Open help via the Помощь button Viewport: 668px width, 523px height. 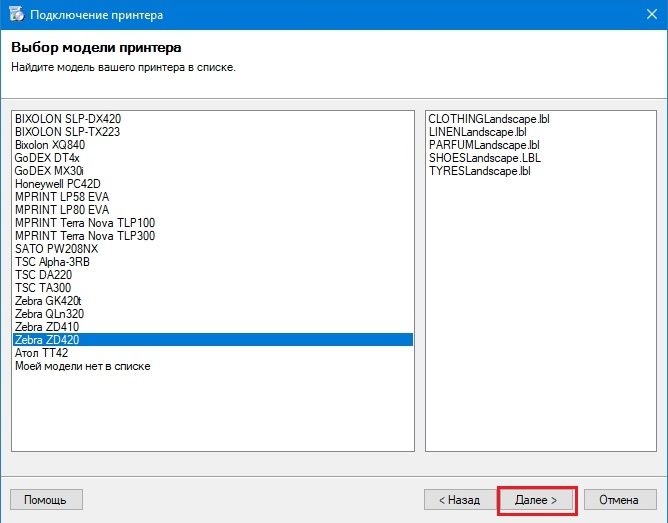pyautogui.click(x=46, y=500)
